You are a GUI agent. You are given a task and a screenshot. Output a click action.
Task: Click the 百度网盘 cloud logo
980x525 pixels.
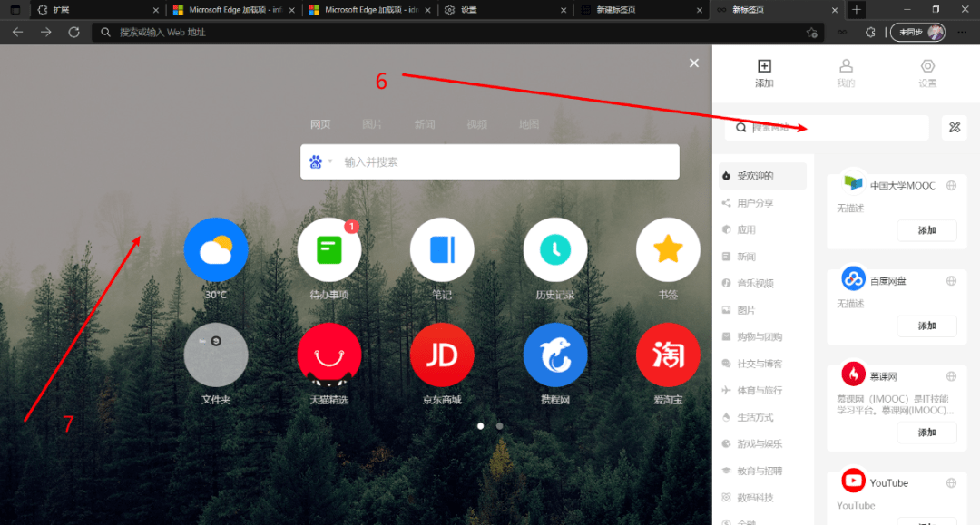[x=853, y=278]
